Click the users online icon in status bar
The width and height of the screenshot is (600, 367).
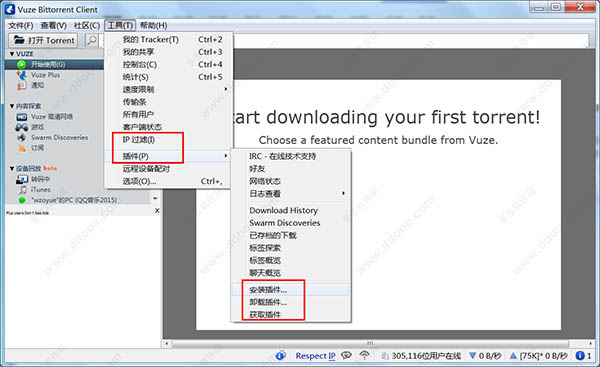coord(385,356)
